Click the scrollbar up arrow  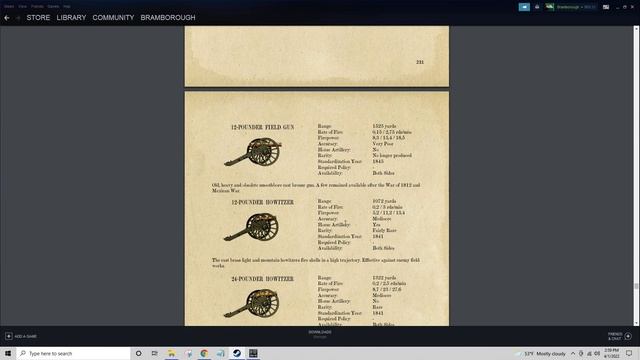tap(636, 29)
